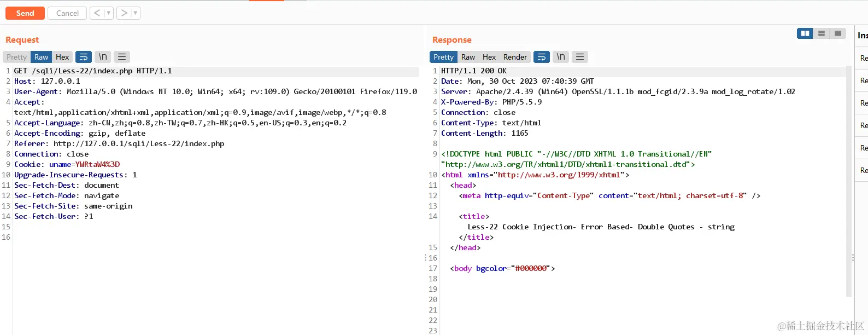Screen dimensions: 868x335
Task: Click the Connection: close request header
Action: pos(51,154)
